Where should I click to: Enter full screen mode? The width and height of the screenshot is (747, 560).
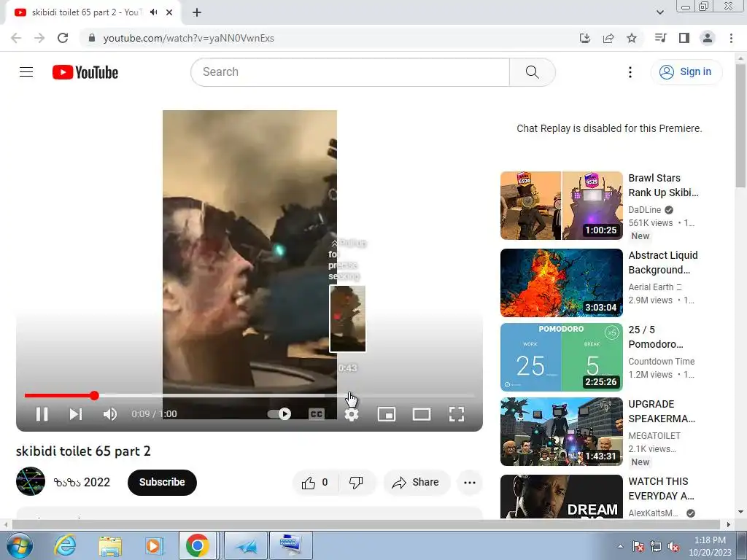point(457,414)
